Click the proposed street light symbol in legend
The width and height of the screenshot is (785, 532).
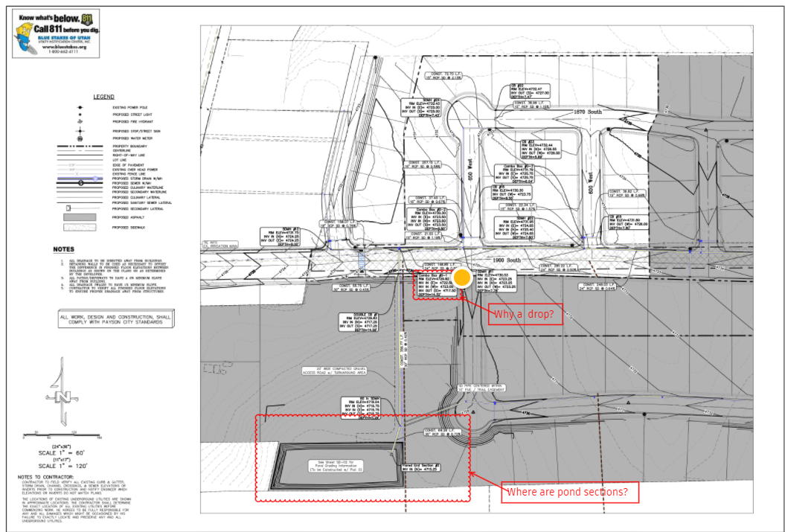pyautogui.click(x=80, y=114)
